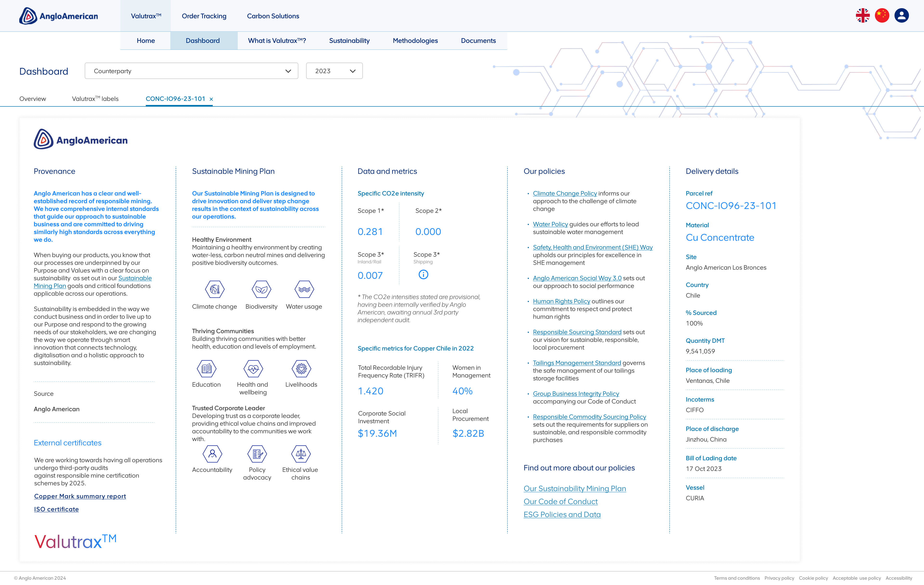The image size is (924, 585).
Task: Open Order Tracking navigation item
Action: pyautogui.click(x=204, y=16)
